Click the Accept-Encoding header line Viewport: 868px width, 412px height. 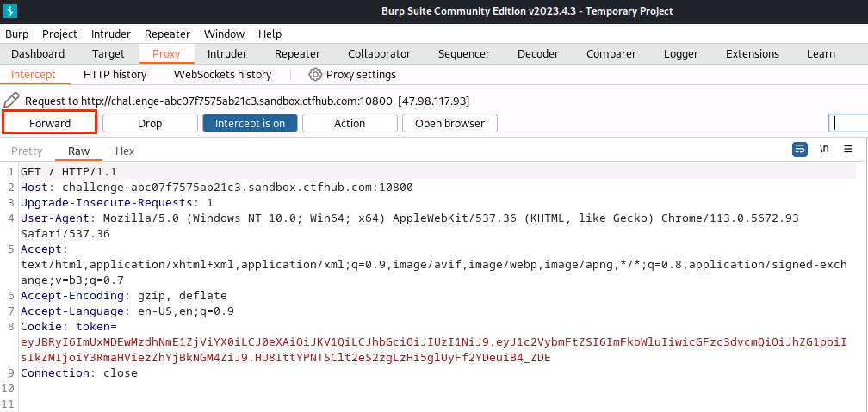pos(123,296)
